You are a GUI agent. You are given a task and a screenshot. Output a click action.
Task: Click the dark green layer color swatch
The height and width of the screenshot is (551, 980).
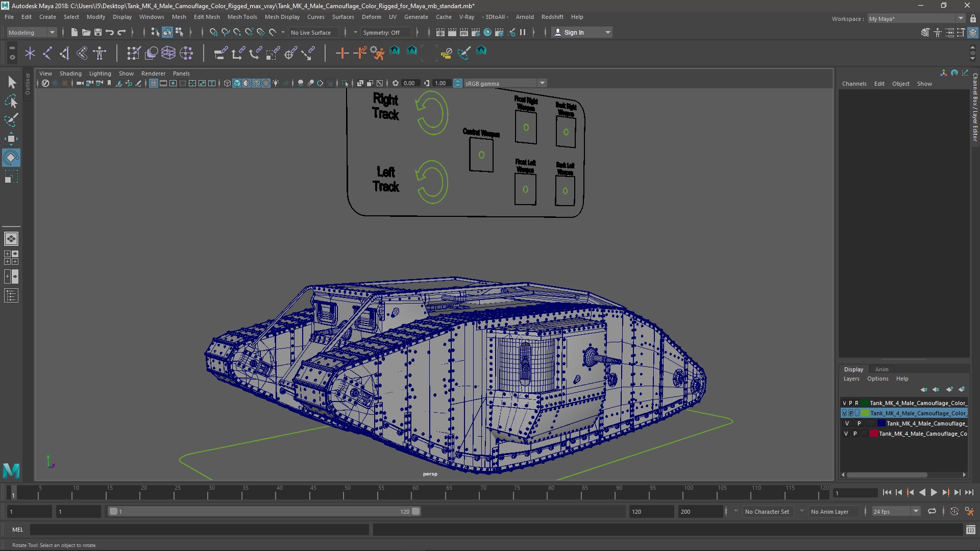tap(865, 403)
